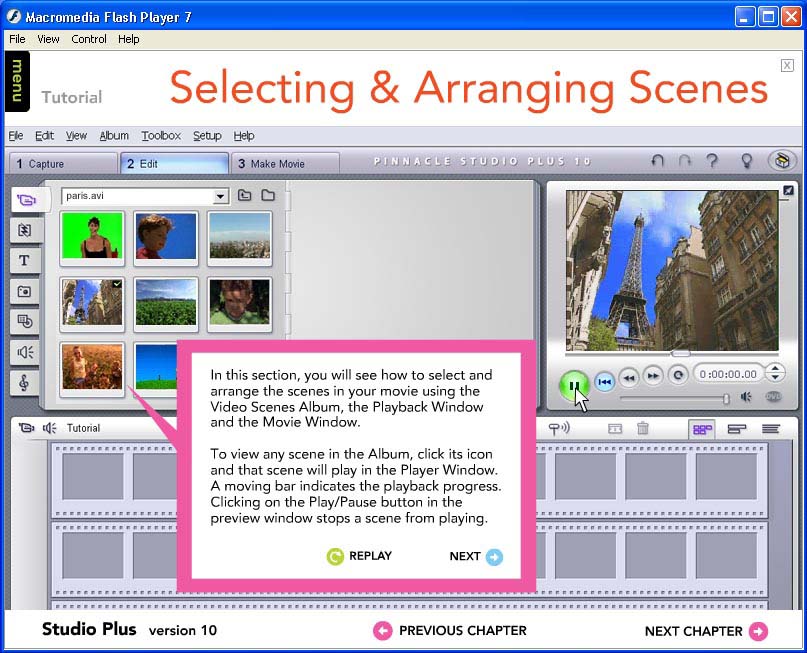Image resolution: width=807 pixels, height=653 pixels.
Task: Open the Still Images album tab
Action: 24,291
